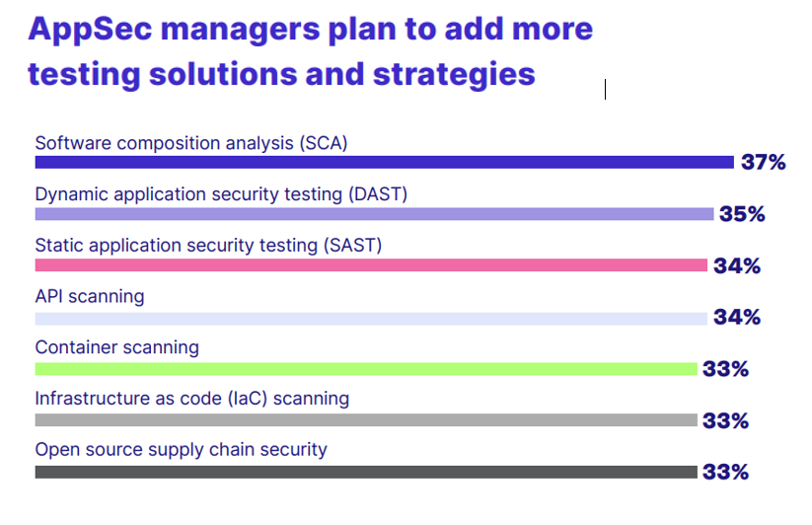
Task: Click the dark blue SCA bar
Action: pyautogui.click(x=384, y=163)
